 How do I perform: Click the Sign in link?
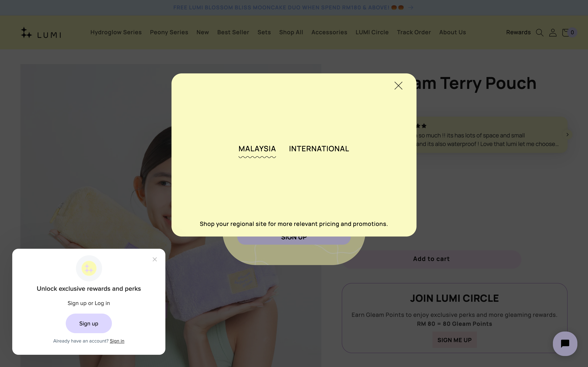pos(117,341)
